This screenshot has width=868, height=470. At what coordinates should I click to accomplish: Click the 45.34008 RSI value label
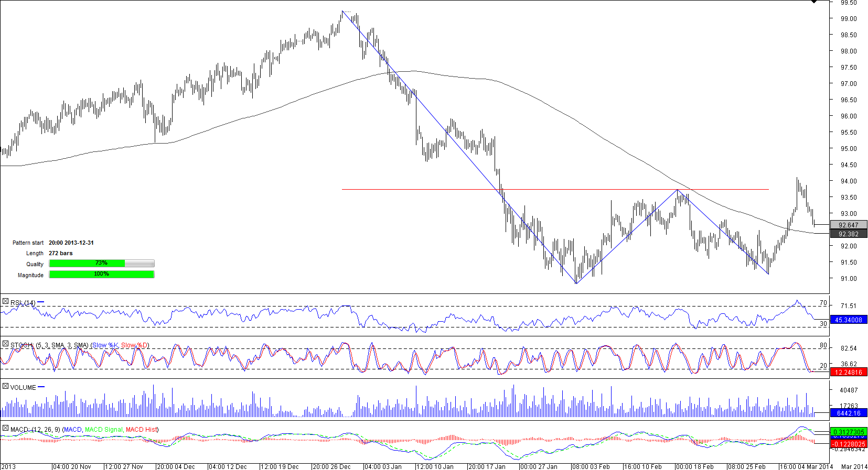pyautogui.click(x=848, y=320)
